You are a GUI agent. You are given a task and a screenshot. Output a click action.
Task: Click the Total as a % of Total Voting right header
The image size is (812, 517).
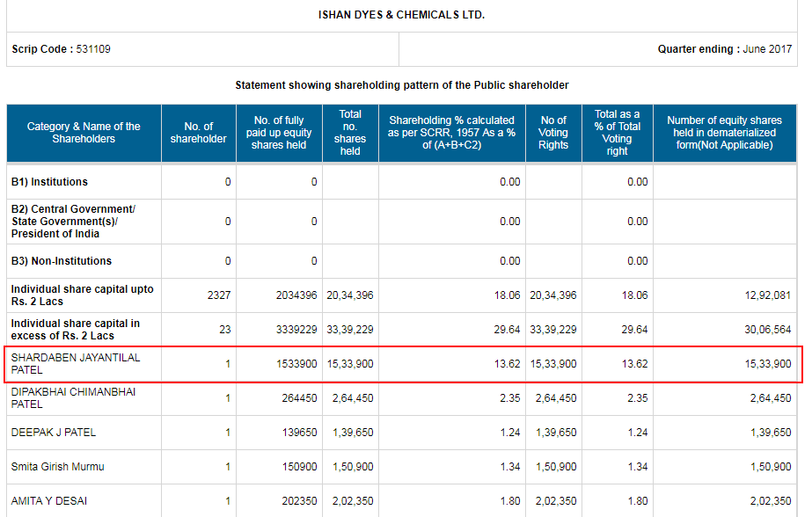point(618,133)
